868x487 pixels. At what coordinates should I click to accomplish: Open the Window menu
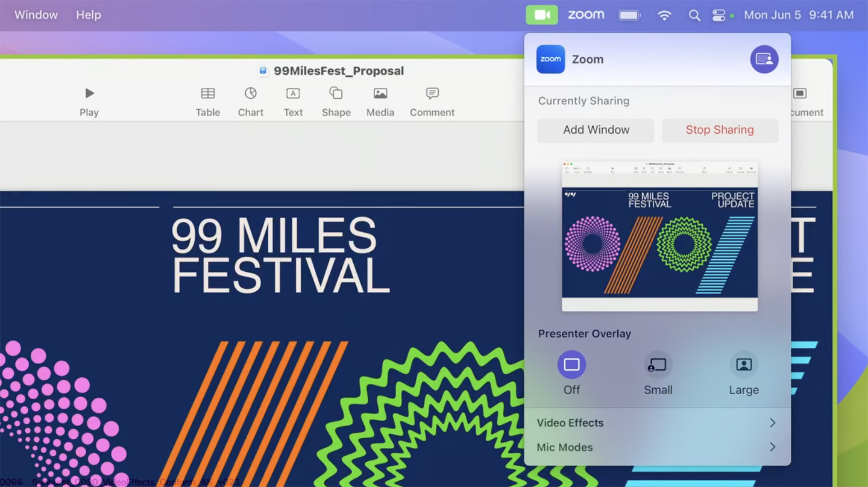pos(36,15)
